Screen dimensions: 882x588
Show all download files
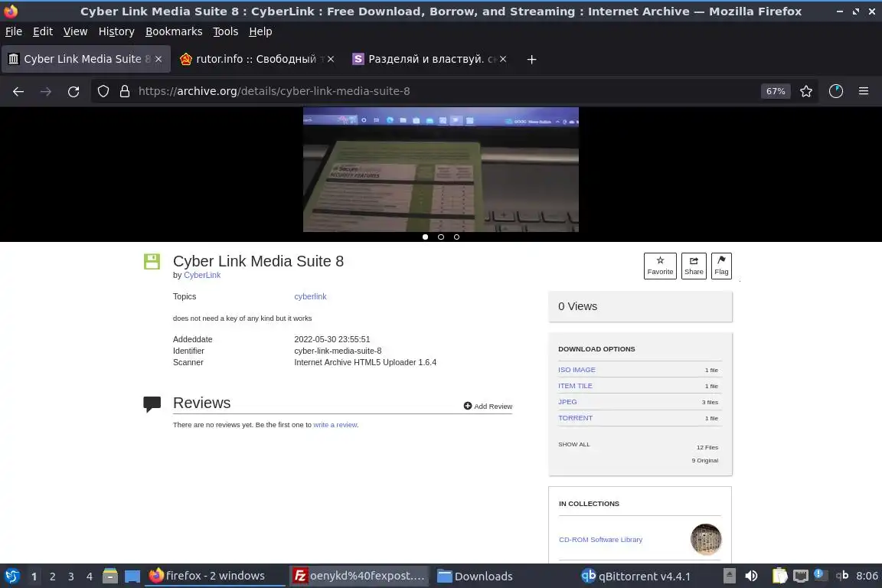point(573,445)
